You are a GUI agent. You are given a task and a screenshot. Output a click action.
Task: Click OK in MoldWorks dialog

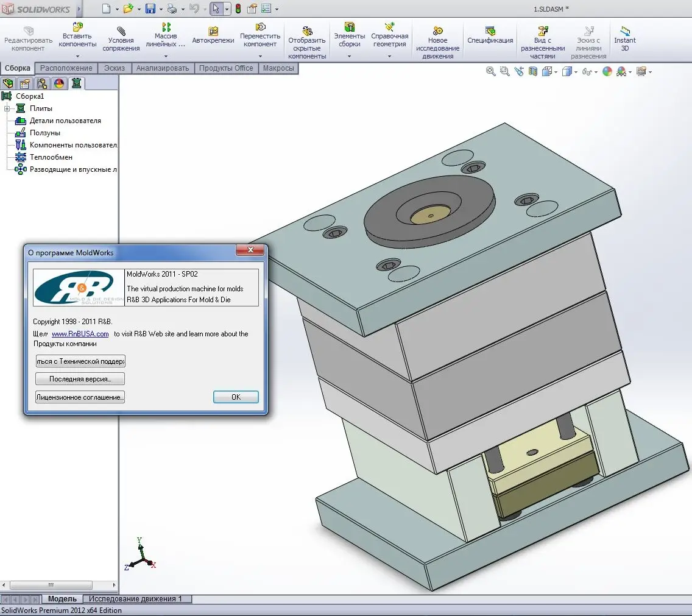pos(236,397)
